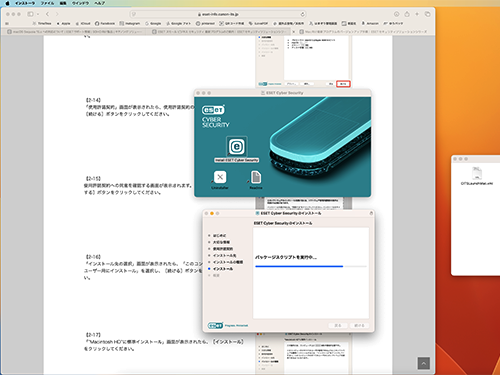The width and height of the screenshot is (500, 375).
Task: Open the Apple bookmark in favorites bar
Action: coord(63,23)
